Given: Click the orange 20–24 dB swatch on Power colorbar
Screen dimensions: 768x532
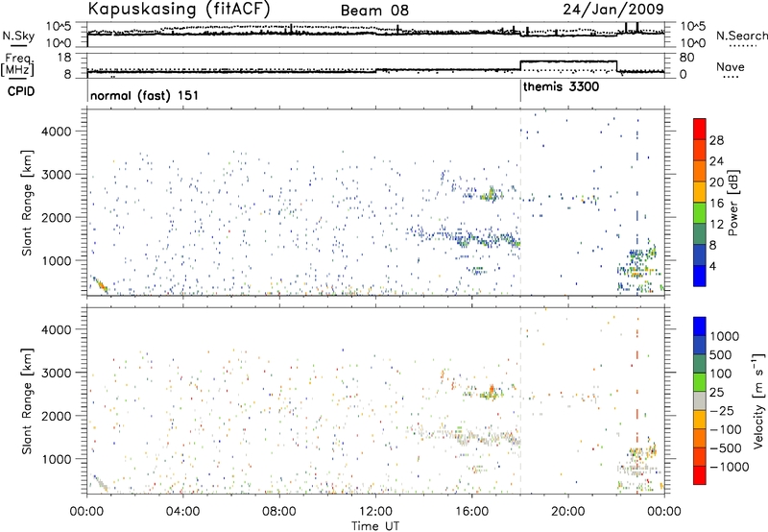Looking at the screenshot, I should coord(700,171).
